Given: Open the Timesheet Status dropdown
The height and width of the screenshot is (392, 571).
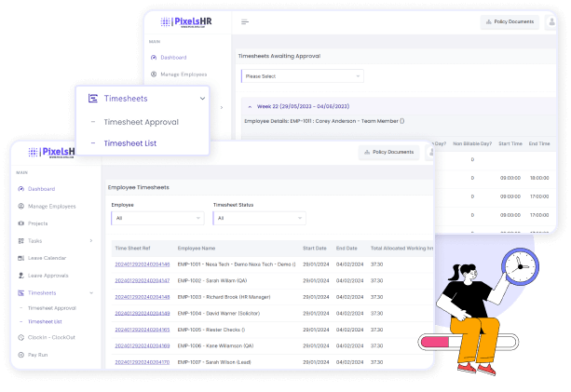Looking at the screenshot, I should (259, 218).
